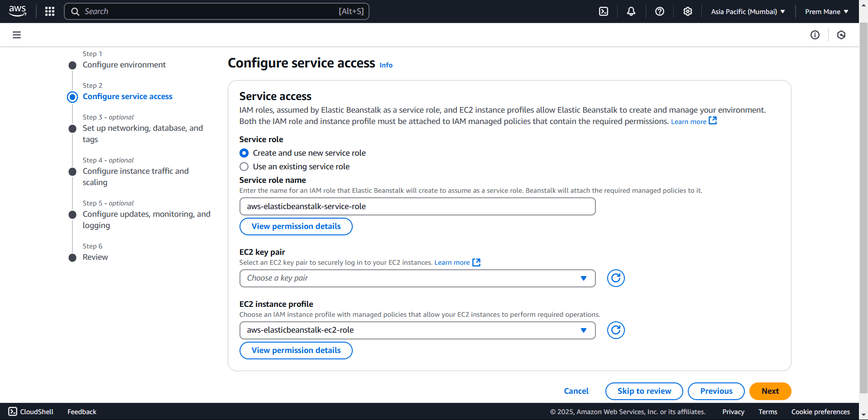Open Learn more link for EC2 key pair
868x420 pixels.
452,262
